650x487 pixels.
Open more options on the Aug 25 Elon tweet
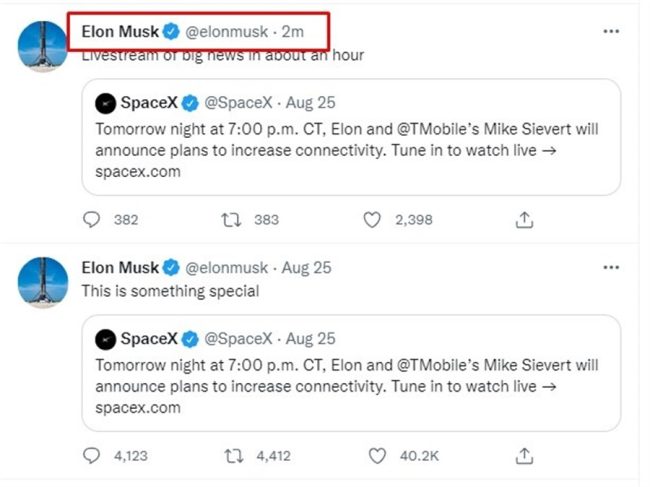[611, 267]
